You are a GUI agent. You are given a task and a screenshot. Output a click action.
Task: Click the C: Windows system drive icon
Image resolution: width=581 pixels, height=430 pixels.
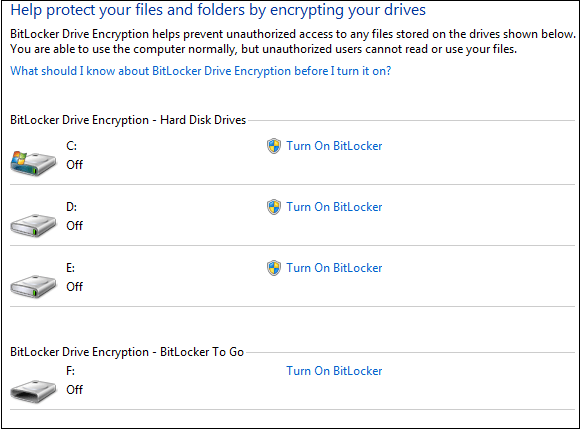(33, 163)
